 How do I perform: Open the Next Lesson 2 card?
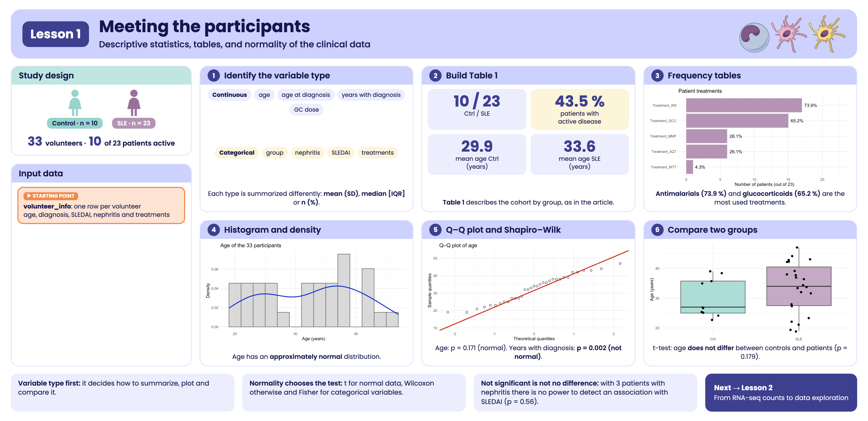[781, 392]
